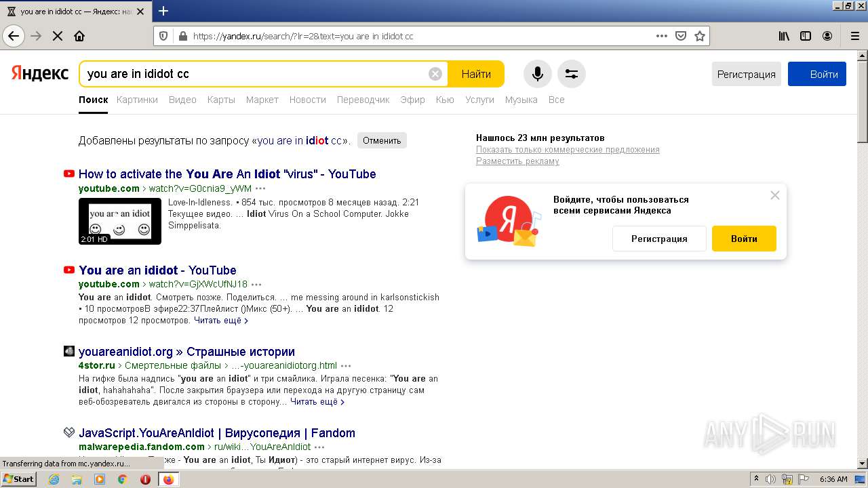Clear Yandex search field with X icon

[x=435, y=74]
